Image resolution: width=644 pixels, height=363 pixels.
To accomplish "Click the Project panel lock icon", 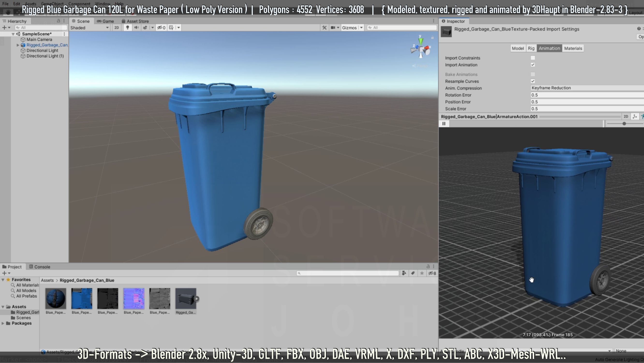I will pyautogui.click(x=428, y=266).
